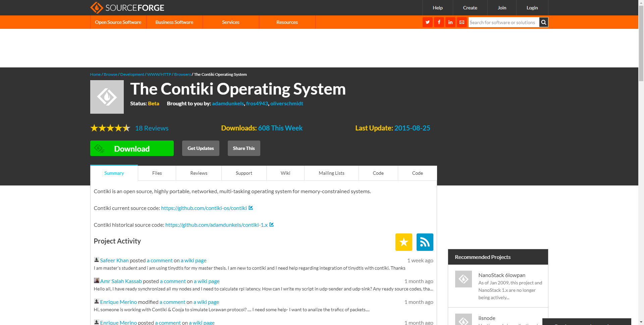
Task: Open SourceForge's Twitter page
Action: pyautogui.click(x=427, y=22)
